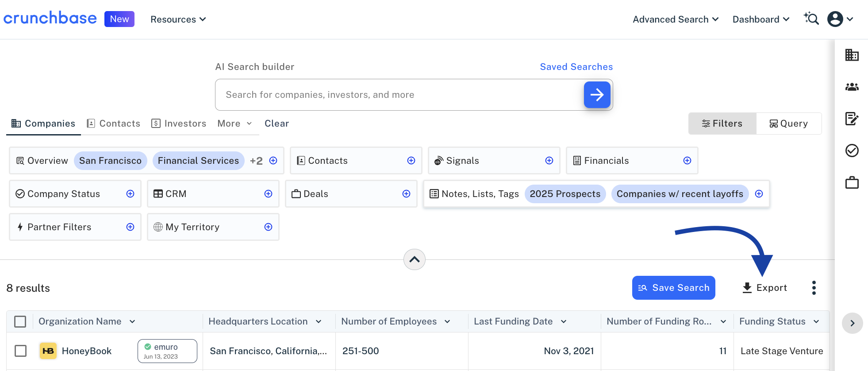Expand the right sidebar with chevron arrow
The image size is (868, 371).
click(852, 323)
